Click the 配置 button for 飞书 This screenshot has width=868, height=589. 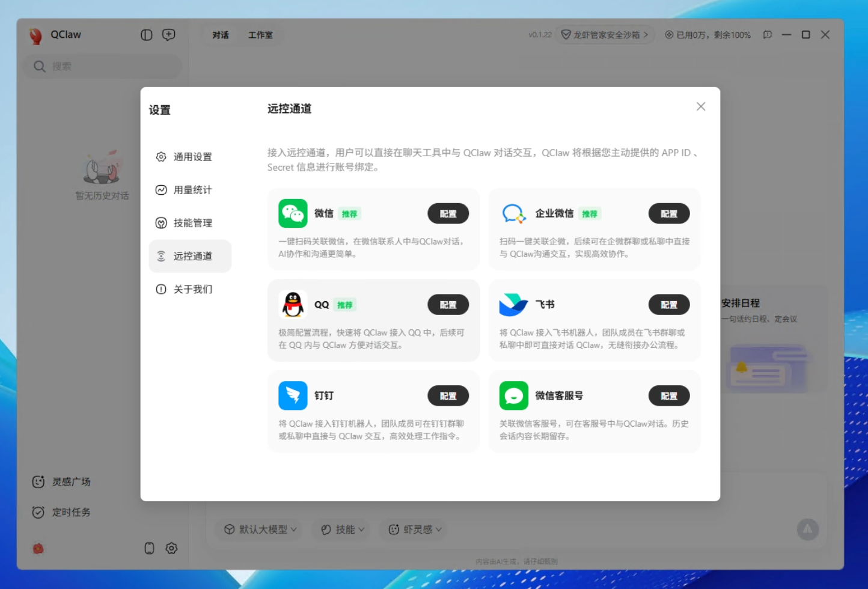[669, 305]
